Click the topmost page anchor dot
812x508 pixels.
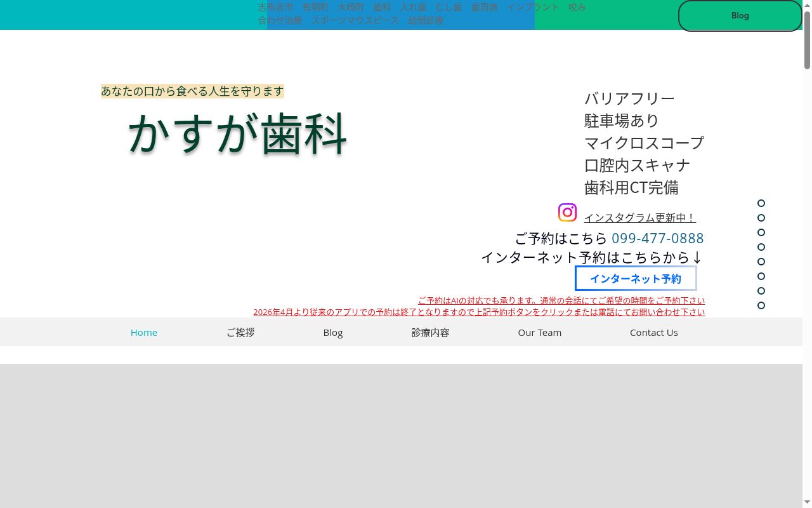point(761,203)
